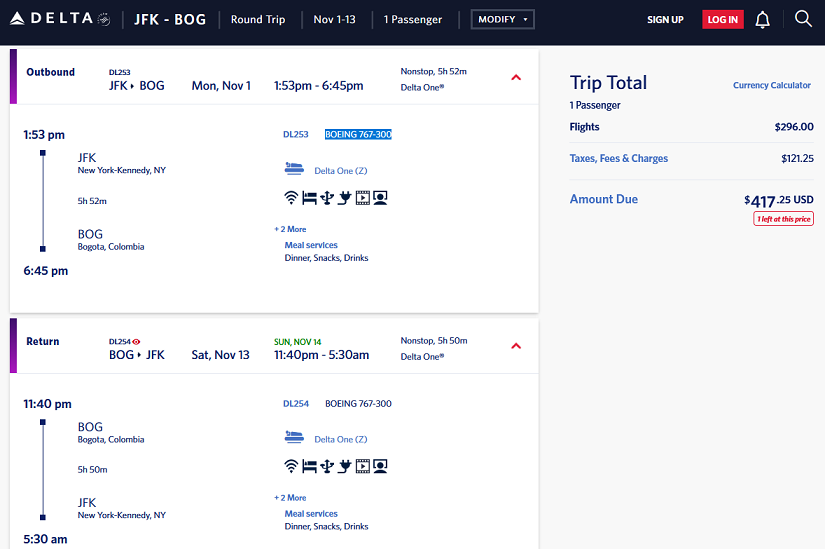Click the $121.25 taxes amount
Image resolution: width=825 pixels, height=549 pixels.
click(797, 158)
